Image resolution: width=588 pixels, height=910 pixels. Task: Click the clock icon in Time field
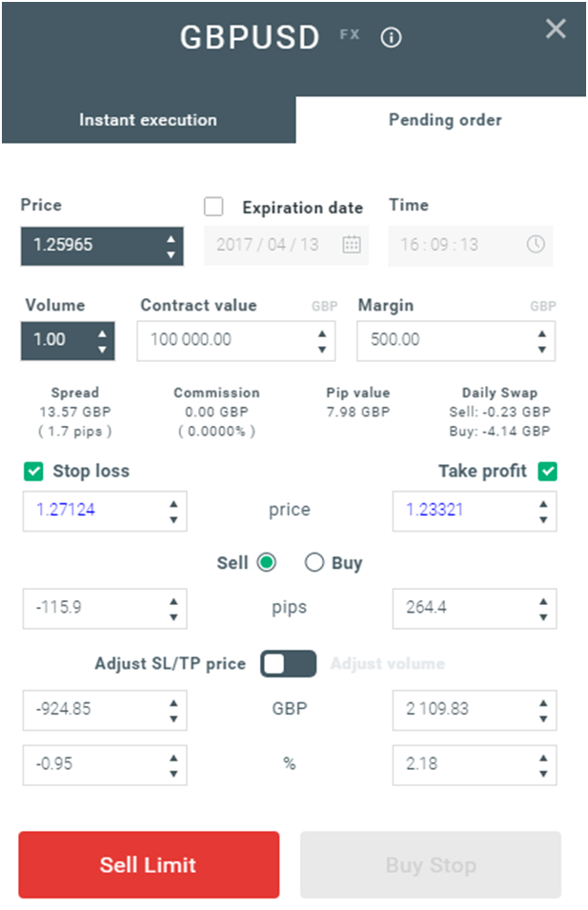click(536, 245)
